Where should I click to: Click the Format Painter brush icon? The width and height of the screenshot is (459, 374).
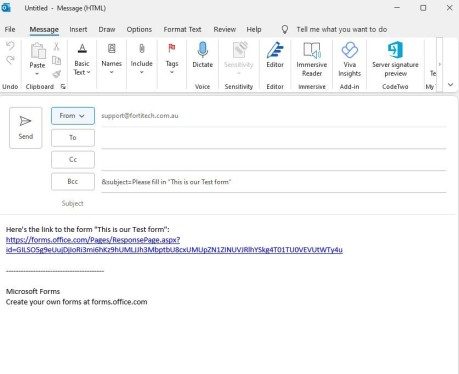coord(57,74)
